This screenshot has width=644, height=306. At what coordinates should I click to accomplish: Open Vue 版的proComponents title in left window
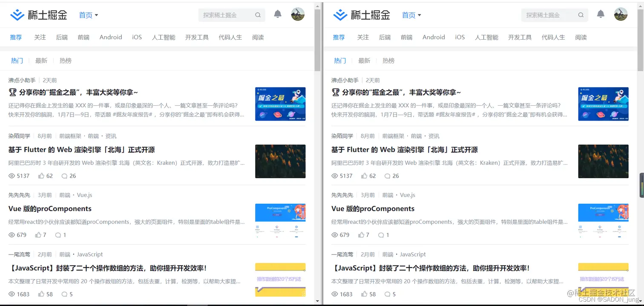pyautogui.click(x=50, y=208)
